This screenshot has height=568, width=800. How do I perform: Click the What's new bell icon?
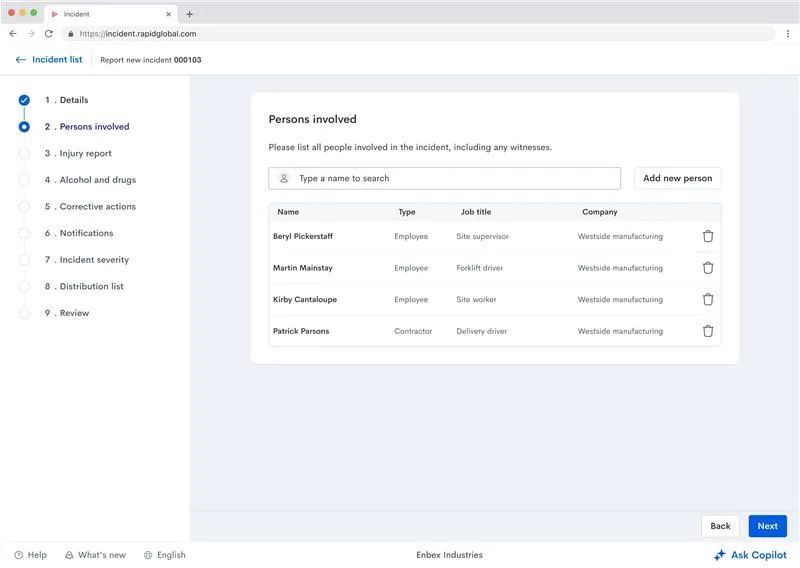pos(69,555)
